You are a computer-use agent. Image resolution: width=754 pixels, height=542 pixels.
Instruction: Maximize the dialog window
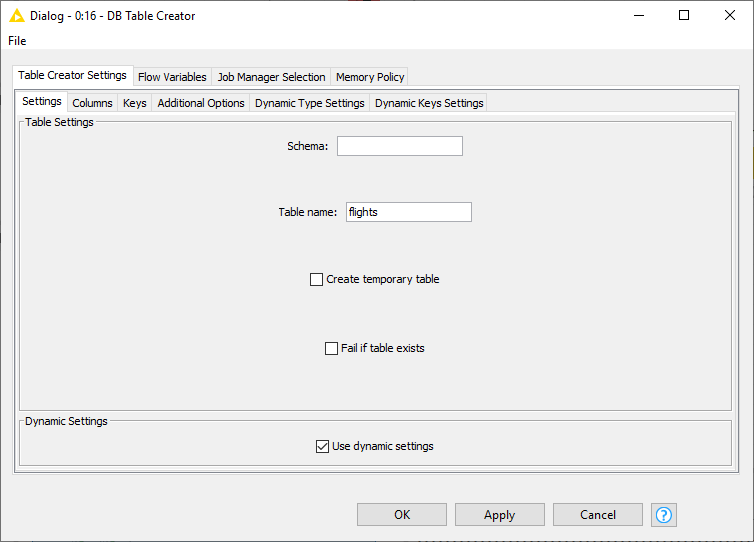684,15
